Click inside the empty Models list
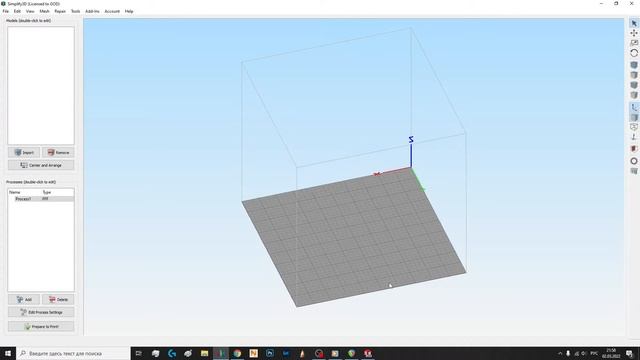Viewport: 640px width, 360px height. click(x=41, y=86)
